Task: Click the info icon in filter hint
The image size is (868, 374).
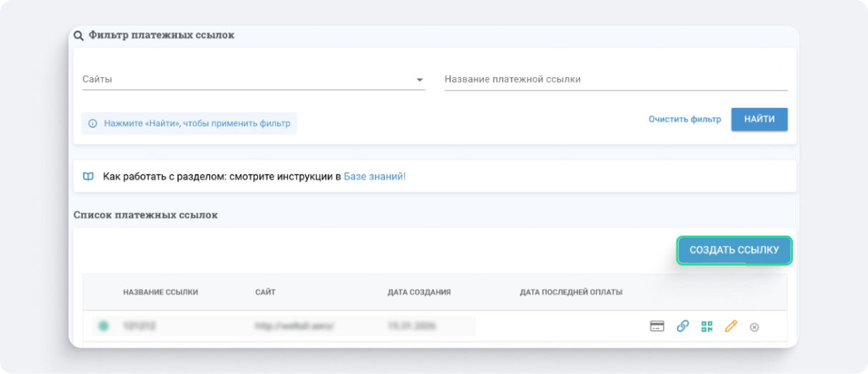Action: 92,123
